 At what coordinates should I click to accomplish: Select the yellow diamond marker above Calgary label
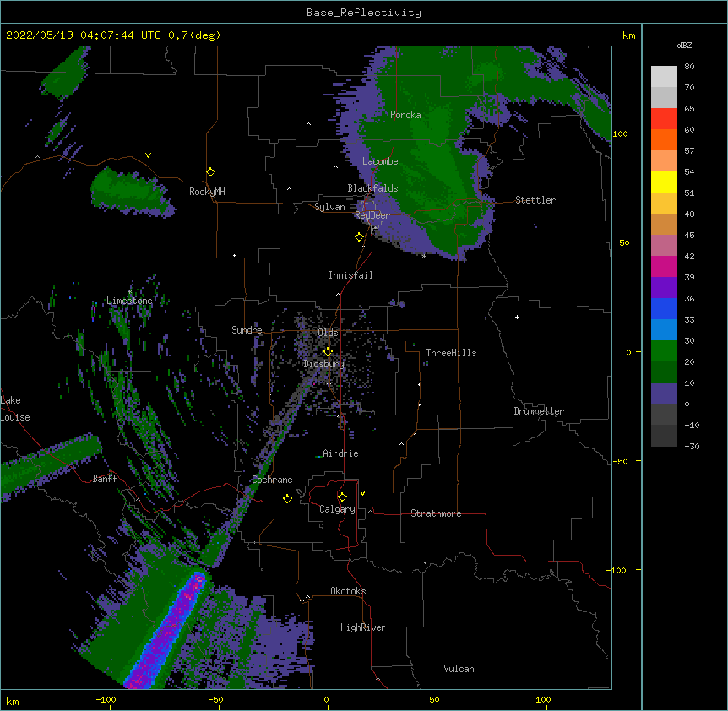[x=342, y=497]
